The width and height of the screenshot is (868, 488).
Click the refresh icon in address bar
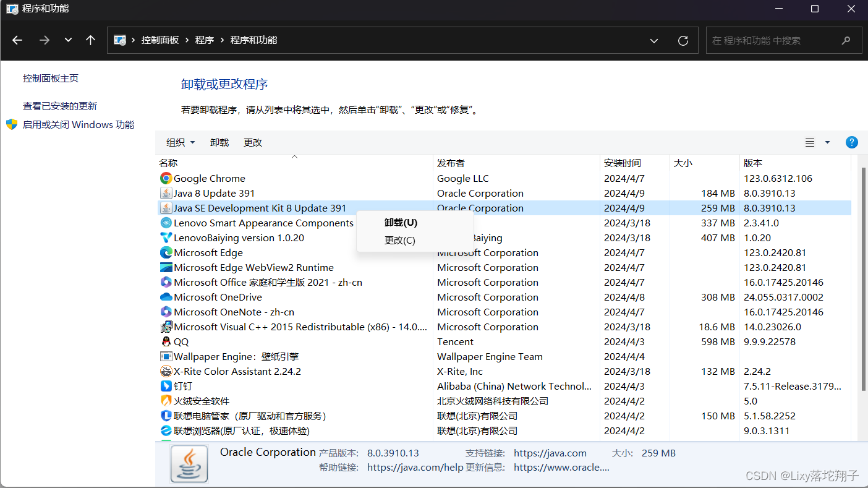point(683,40)
